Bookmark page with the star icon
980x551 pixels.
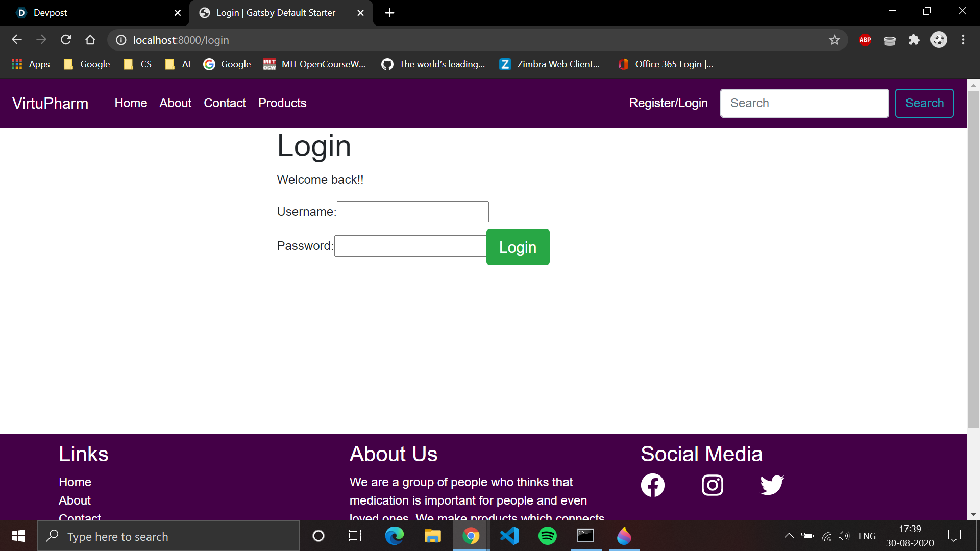pyautogui.click(x=835, y=40)
